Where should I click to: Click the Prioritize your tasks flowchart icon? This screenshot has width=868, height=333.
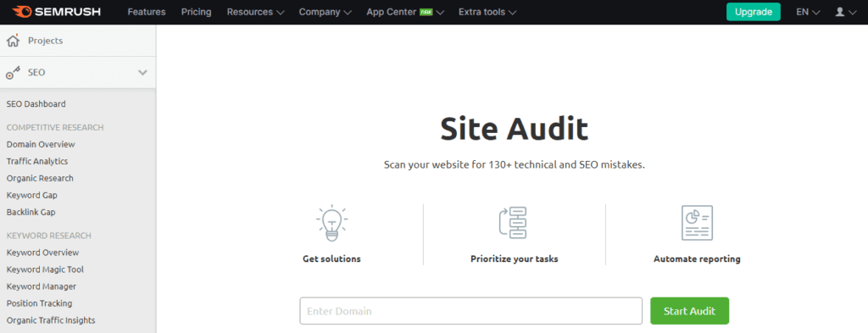pyautogui.click(x=513, y=223)
